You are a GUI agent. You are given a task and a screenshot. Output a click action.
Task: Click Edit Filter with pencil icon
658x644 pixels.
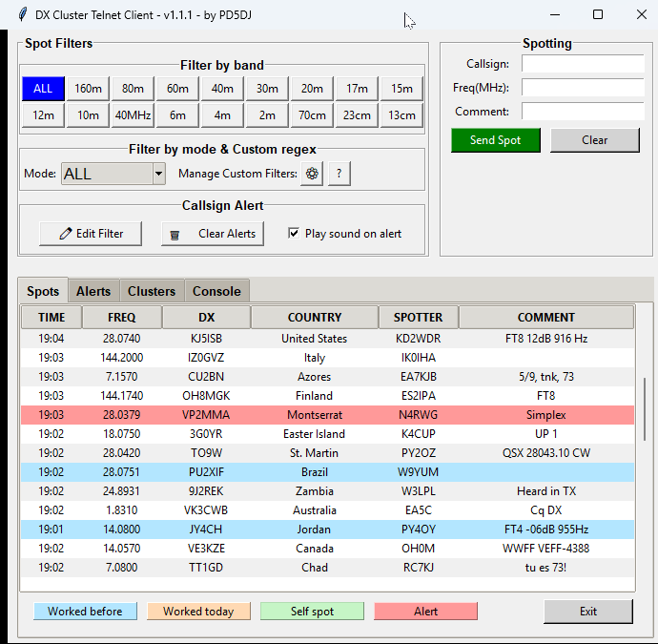(x=92, y=234)
